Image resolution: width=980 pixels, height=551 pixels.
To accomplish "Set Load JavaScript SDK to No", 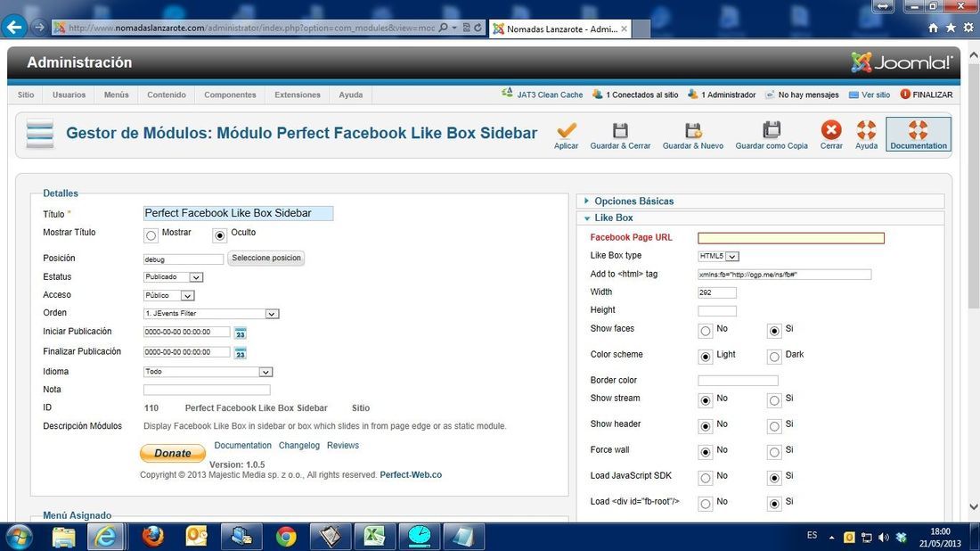I will 706,478.
